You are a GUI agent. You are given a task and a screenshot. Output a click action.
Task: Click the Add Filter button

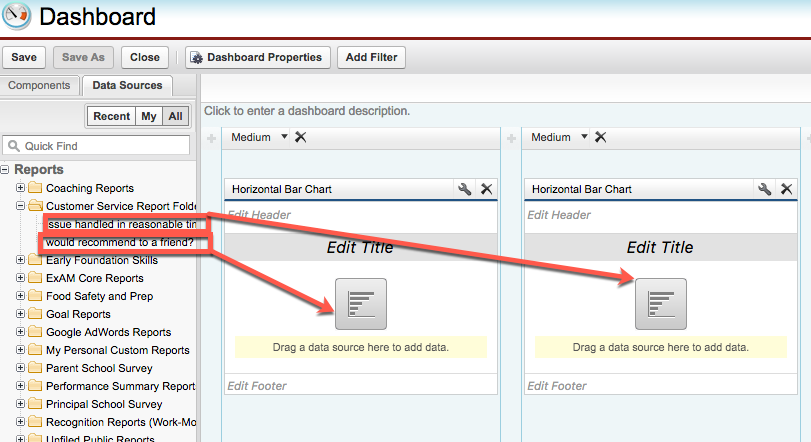pyautogui.click(x=371, y=57)
